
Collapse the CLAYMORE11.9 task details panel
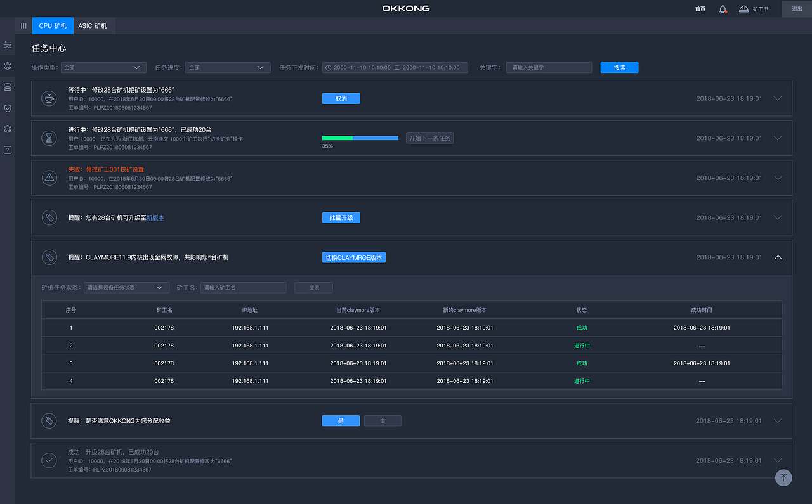coord(778,257)
